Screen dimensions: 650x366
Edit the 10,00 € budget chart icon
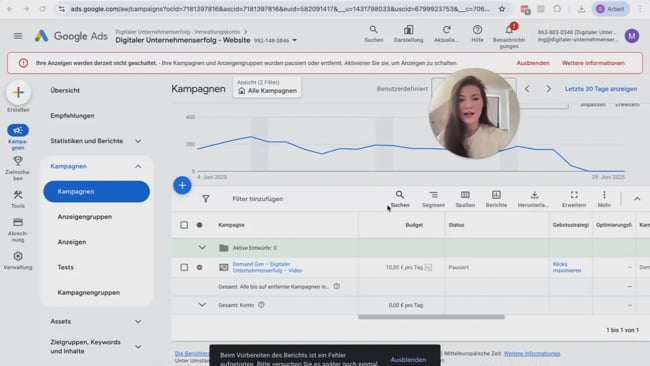click(x=428, y=267)
